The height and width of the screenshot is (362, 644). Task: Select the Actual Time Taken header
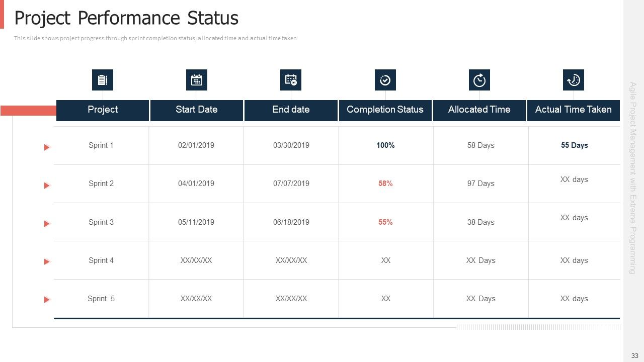tap(574, 110)
